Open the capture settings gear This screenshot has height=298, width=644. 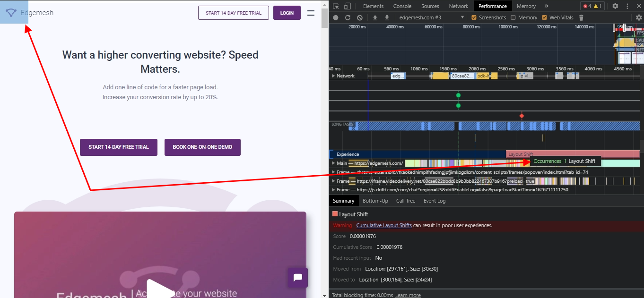click(x=639, y=17)
